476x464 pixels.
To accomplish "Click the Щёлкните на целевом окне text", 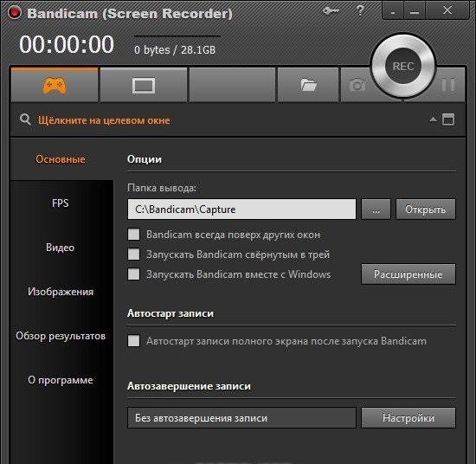I will click(x=104, y=120).
